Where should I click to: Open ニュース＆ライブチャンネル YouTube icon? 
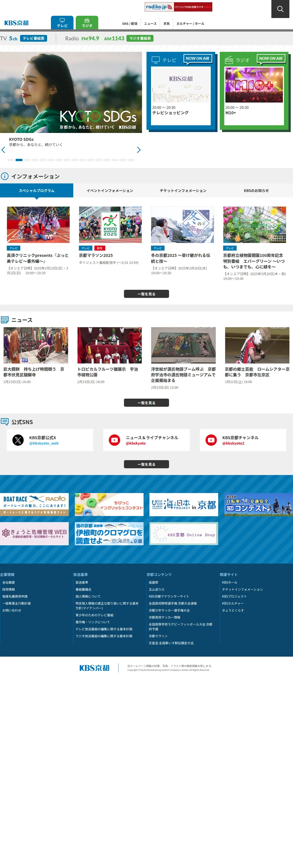tap(115, 440)
